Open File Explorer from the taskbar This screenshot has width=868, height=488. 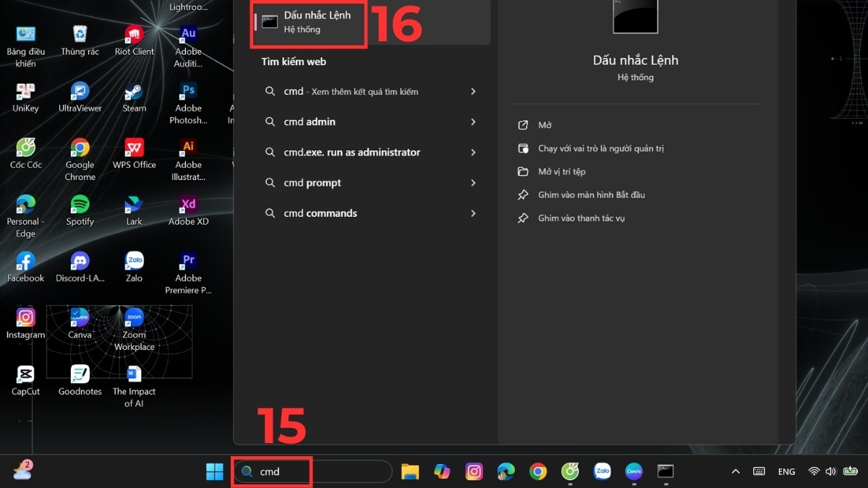pos(410,472)
